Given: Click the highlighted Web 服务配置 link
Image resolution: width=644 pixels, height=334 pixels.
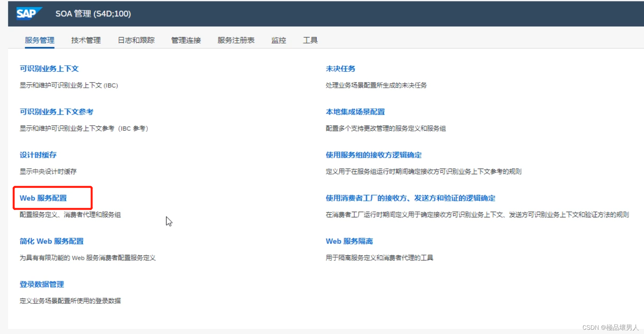Looking at the screenshot, I should (x=43, y=198).
